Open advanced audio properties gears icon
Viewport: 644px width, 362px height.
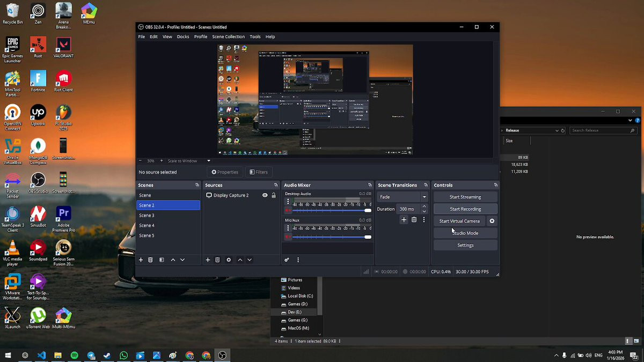(287, 260)
